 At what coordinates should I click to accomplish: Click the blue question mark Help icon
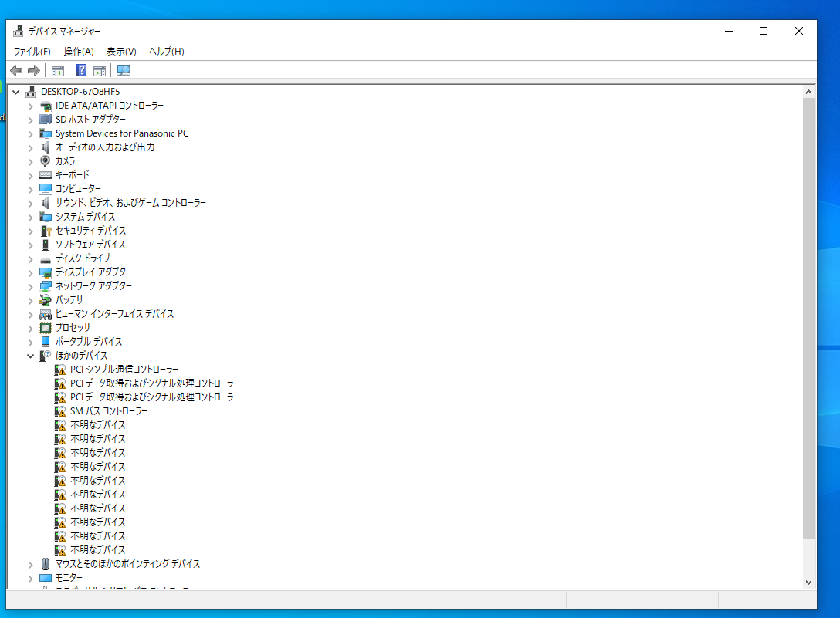click(81, 71)
